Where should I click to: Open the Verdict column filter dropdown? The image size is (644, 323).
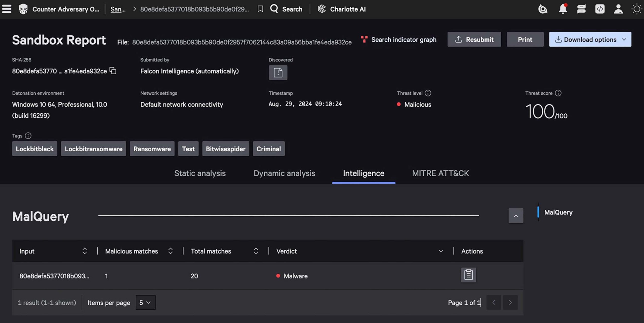(x=441, y=251)
